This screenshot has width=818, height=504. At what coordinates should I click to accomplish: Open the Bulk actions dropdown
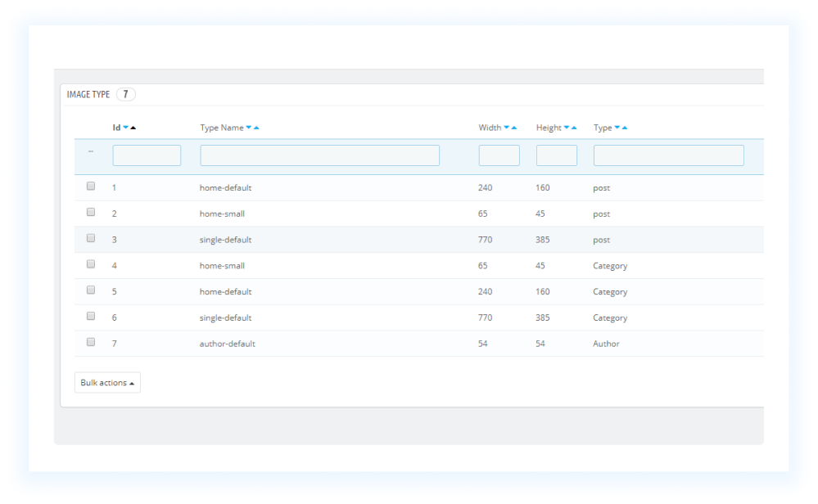tap(107, 383)
